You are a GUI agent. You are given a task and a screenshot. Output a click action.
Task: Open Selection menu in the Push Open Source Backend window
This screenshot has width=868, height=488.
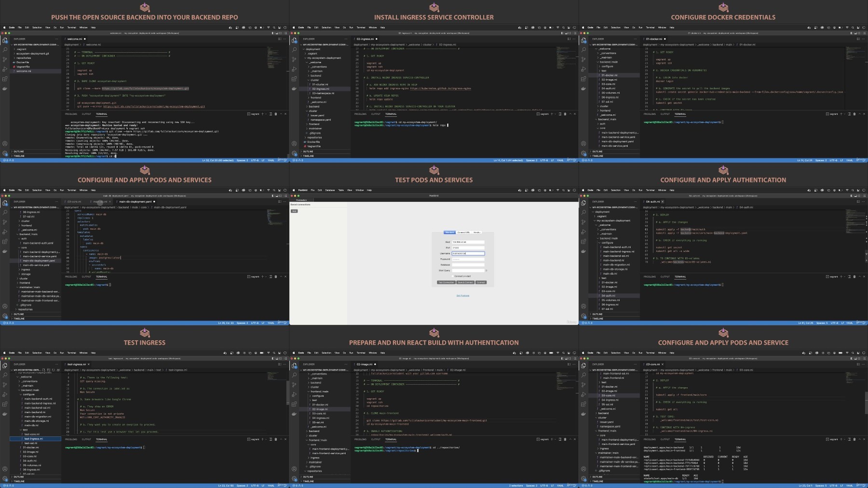37,28
